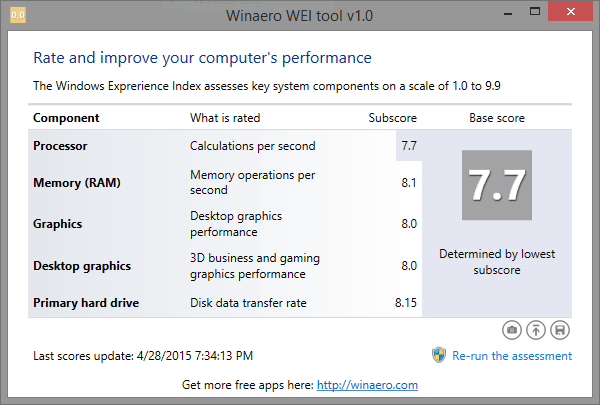Click the What is rated header
Screen dimensions: 600x405
pyautogui.click(x=225, y=118)
